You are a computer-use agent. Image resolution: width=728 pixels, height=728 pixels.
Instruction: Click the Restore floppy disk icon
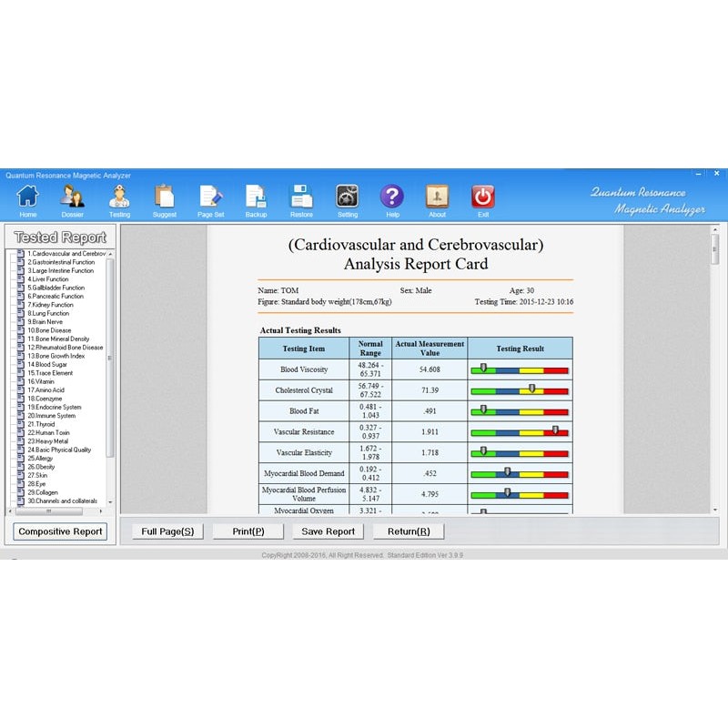click(301, 197)
